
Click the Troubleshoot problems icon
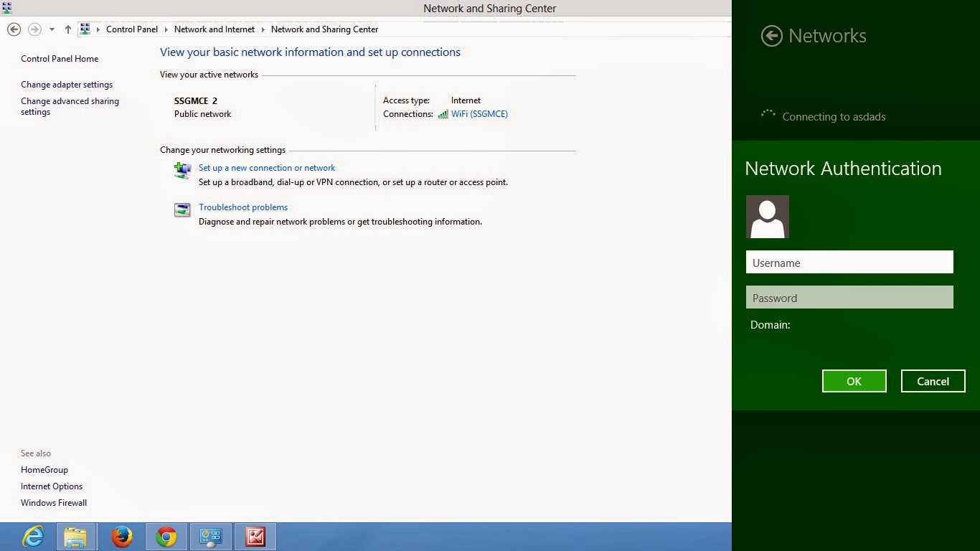(x=182, y=209)
